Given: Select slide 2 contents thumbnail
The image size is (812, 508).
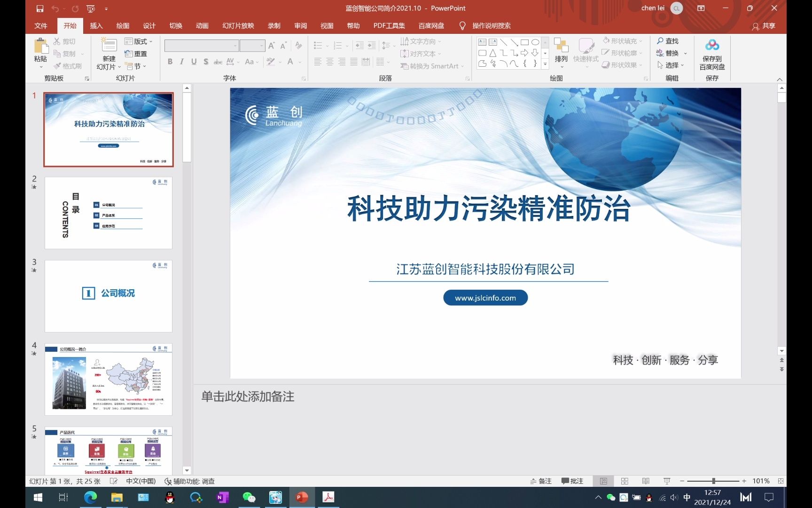Looking at the screenshot, I should pyautogui.click(x=109, y=213).
